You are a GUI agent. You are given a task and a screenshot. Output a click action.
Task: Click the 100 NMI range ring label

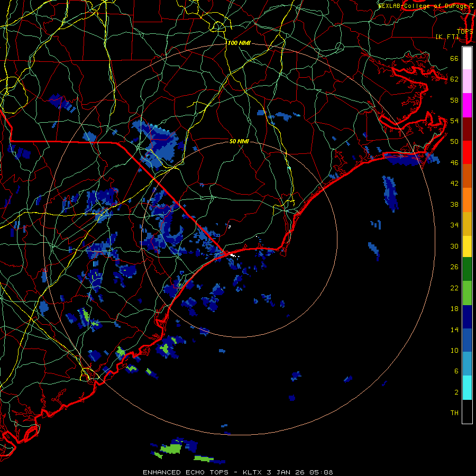click(x=239, y=43)
